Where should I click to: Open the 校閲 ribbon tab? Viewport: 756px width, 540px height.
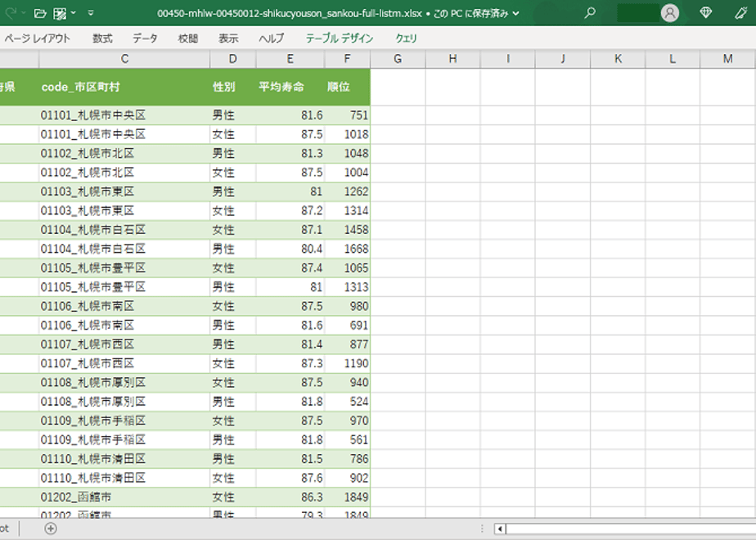coord(188,38)
